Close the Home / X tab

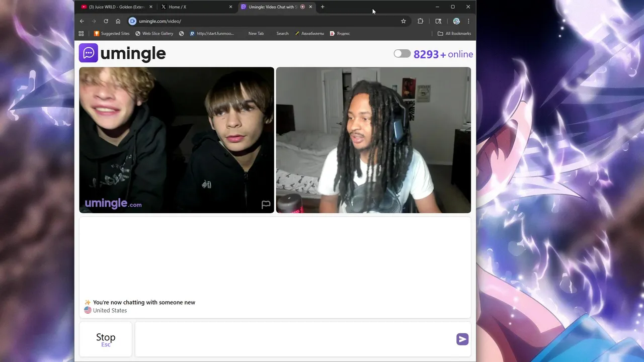231,7
